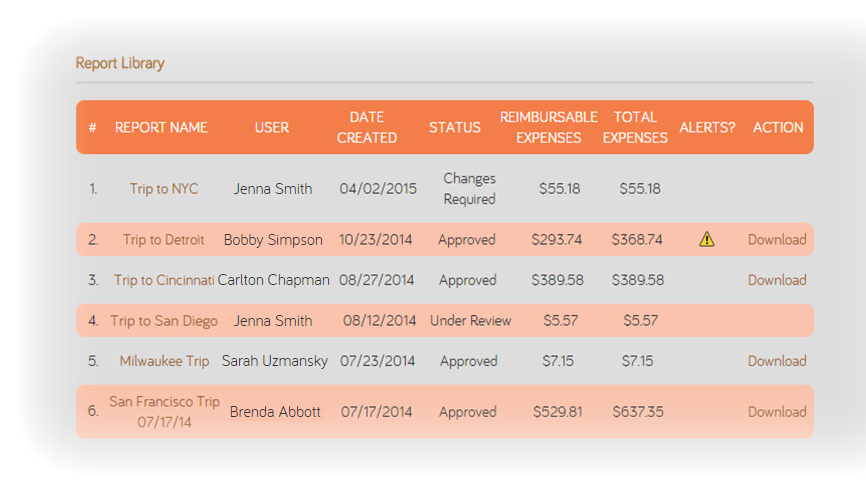Sort by Total Expenses column header
866x492 pixels.
pyautogui.click(x=635, y=128)
